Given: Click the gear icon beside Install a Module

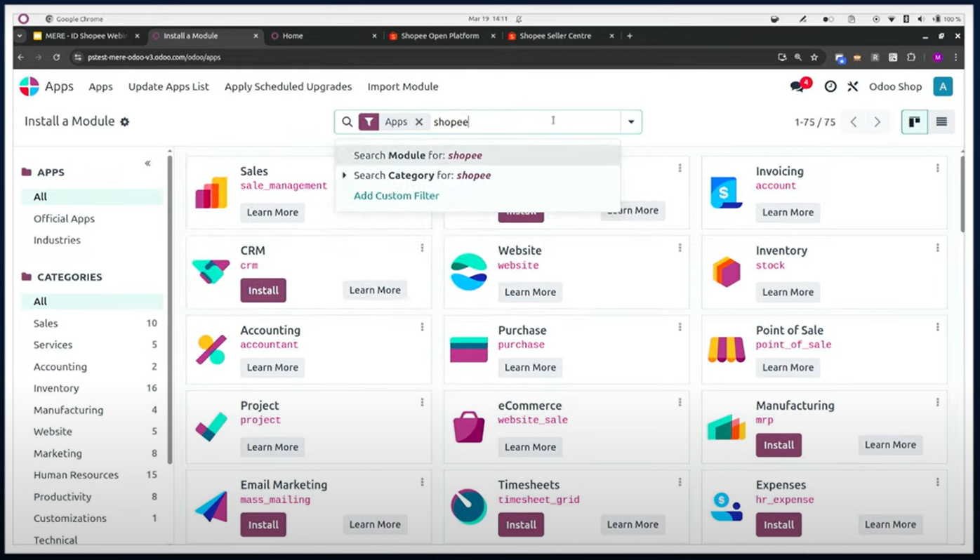Looking at the screenshot, I should [x=124, y=121].
